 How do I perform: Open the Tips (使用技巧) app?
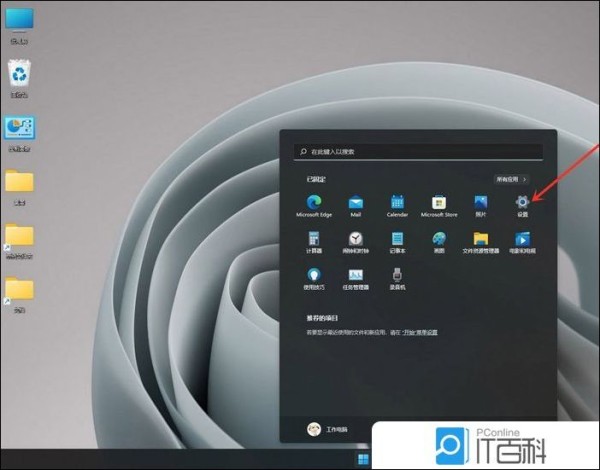(x=314, y=278)
